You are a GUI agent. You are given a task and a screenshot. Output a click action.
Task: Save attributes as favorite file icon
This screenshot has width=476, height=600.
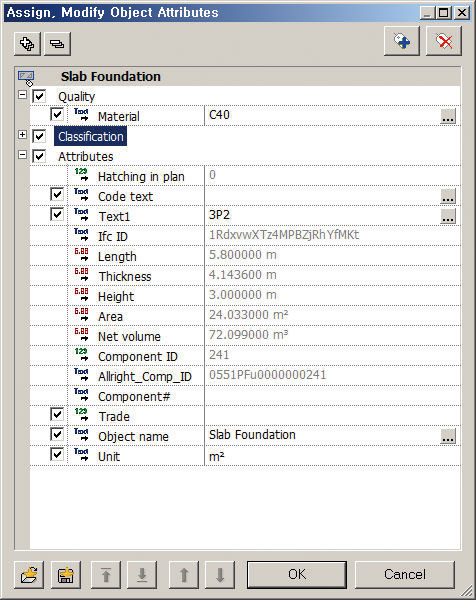pyautogui.click(x=66, y=575)
